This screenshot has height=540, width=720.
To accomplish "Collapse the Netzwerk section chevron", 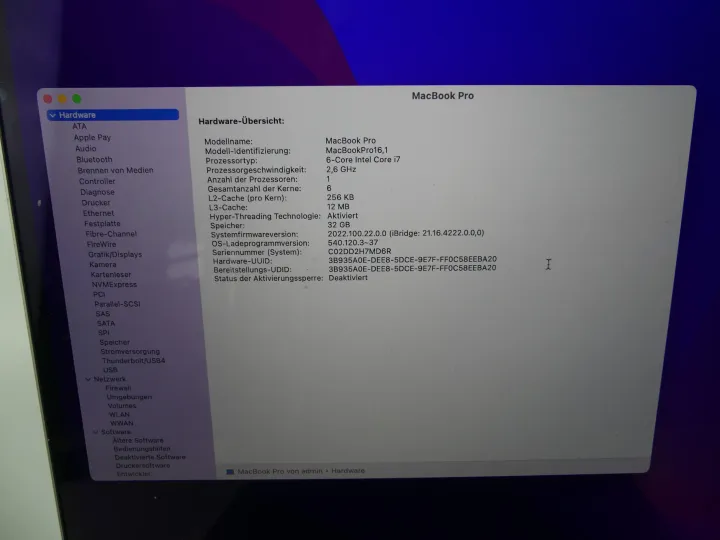I will pyautogui.click(x=88, y=379).
